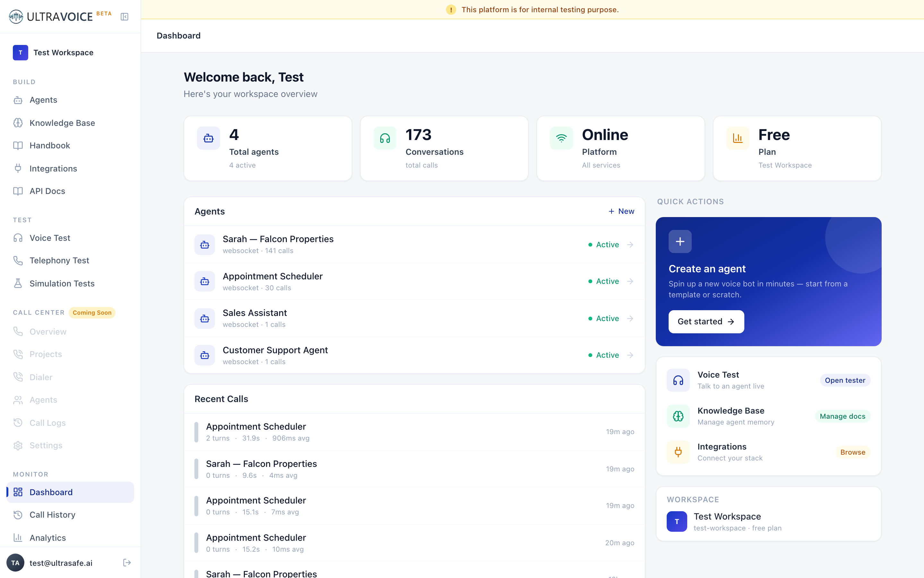Open Knowledge Base from sidebar
The width and height of the screenshot is (924, 578).
coord(70,123)
